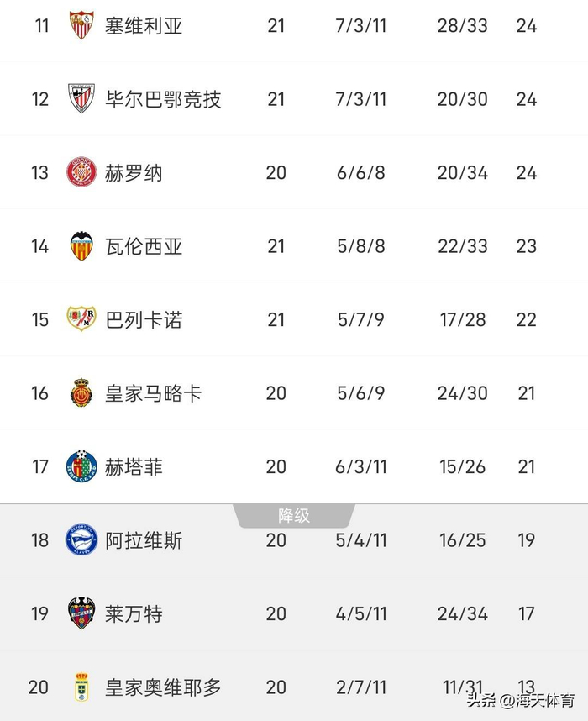Image resolution: width=588 pixels, height=721 pixels.
Task: Click the Getafe club crest icon
Action: coord(81,466)
